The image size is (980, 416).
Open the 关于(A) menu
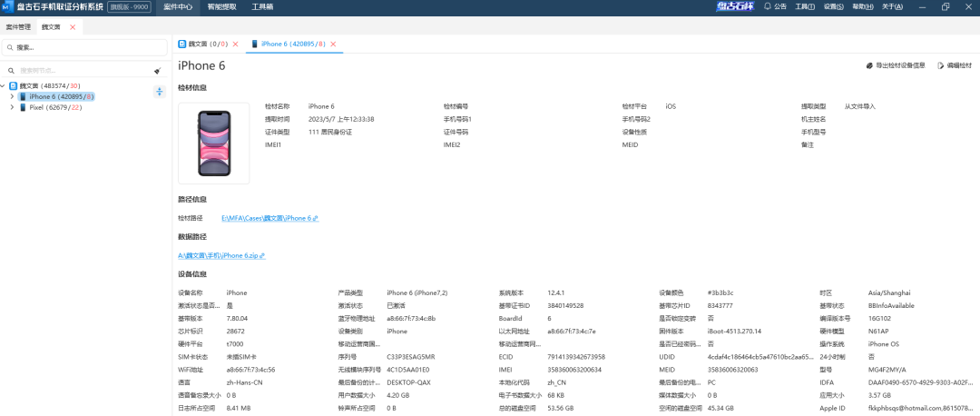pos(892,7)
